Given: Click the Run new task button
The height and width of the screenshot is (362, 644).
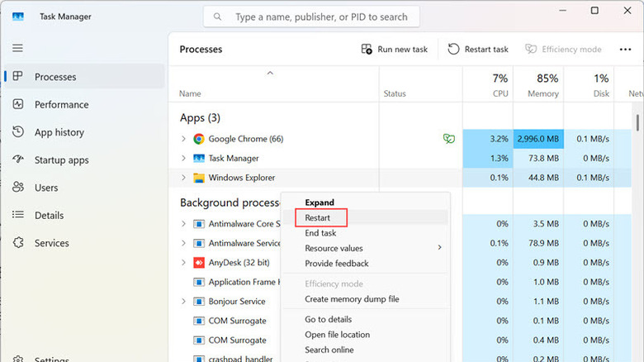Looking at the screenshot, I should (x=395, y=50).
